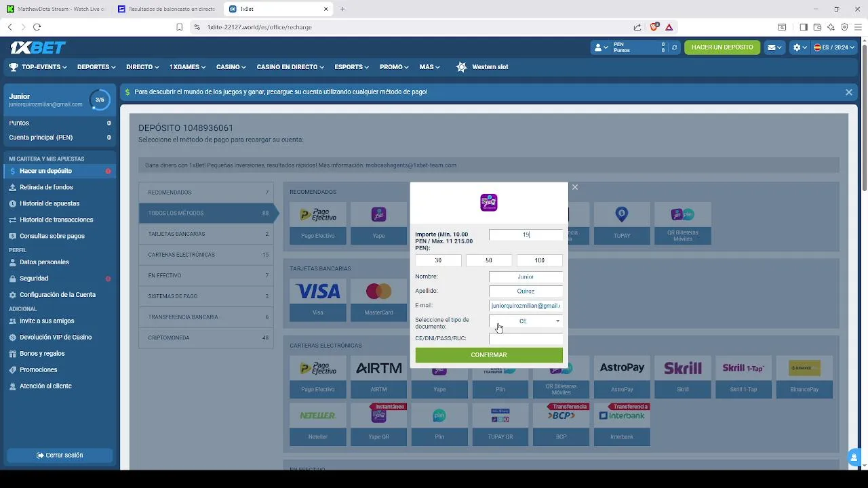This screenshot has height=488, width=868.
Task: Choose Interbank transfer method
Action: coord(622,424)
